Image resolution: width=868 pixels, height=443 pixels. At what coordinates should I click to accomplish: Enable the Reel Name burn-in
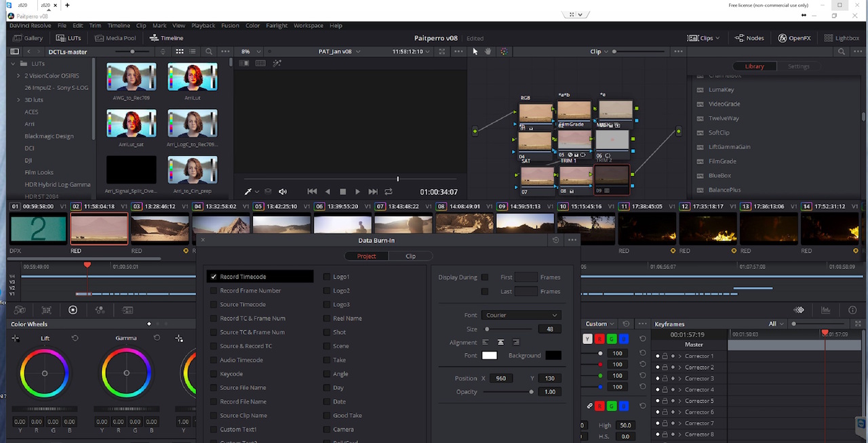click(327, 318)
